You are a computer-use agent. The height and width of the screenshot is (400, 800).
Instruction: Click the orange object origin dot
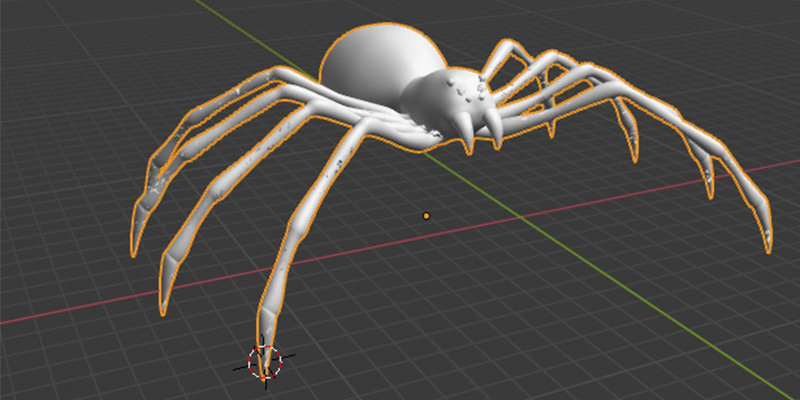427,216
